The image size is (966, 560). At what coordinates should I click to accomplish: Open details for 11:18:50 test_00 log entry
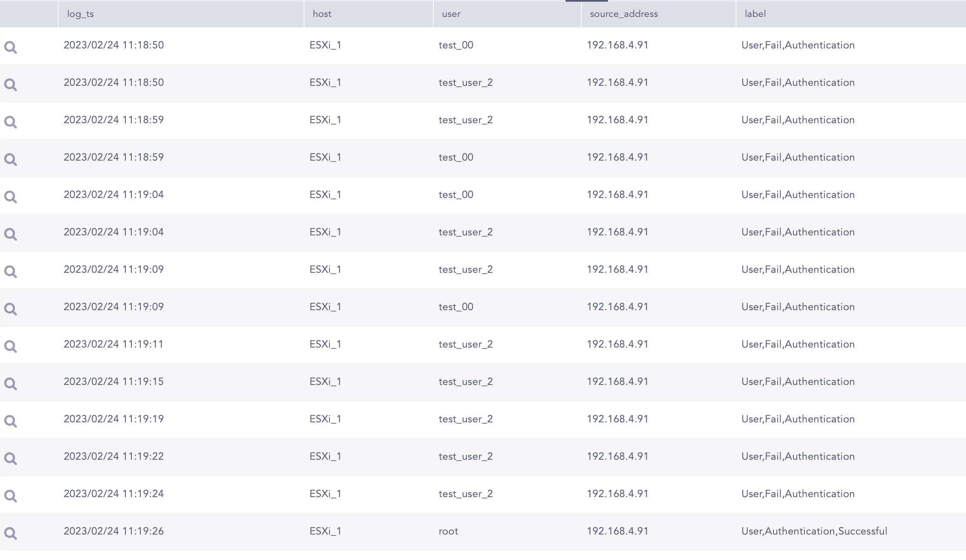point(11,47)
